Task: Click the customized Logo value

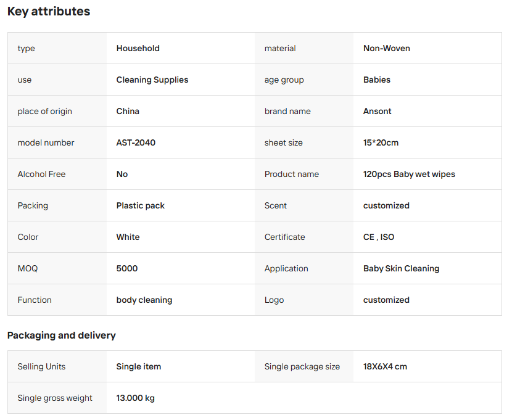Action: [x=386, y=300]
